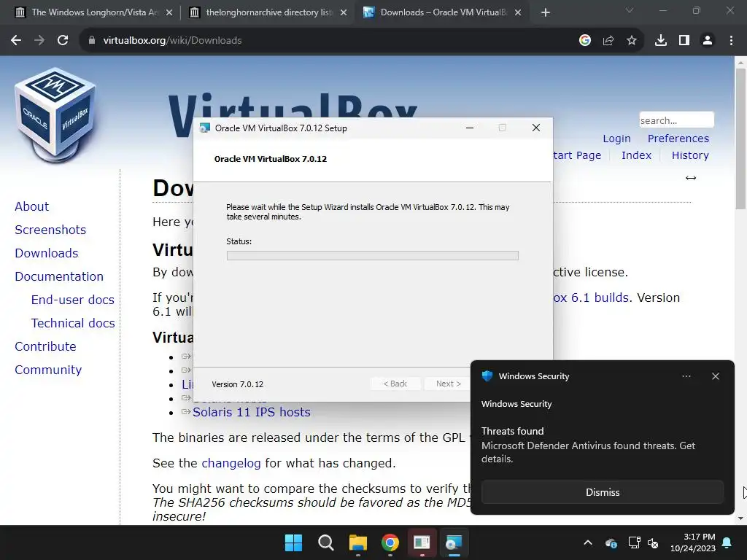Open Documentation in the sidebar
747x560 pixels.
coord(59,276)
